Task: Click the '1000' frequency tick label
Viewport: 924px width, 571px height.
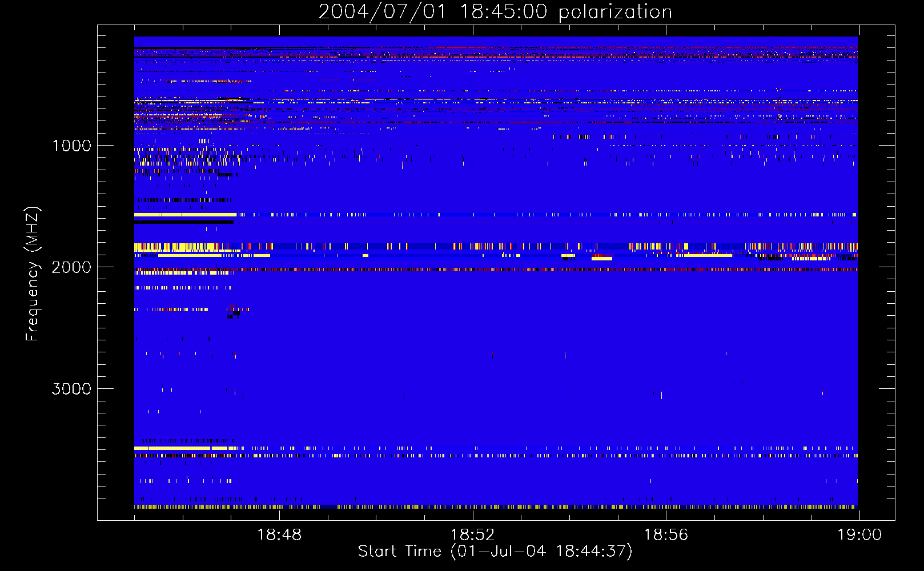Action: (71, 146)
